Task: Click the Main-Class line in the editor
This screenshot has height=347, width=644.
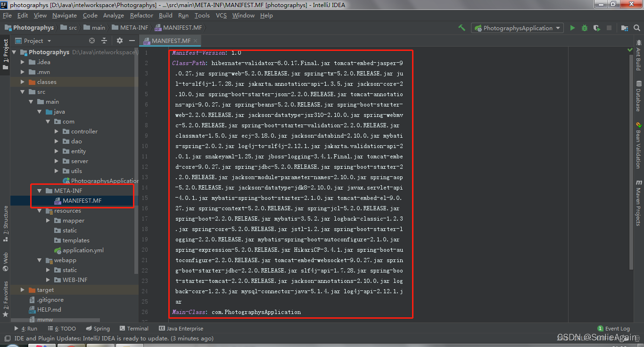Action: click(236, 312)
